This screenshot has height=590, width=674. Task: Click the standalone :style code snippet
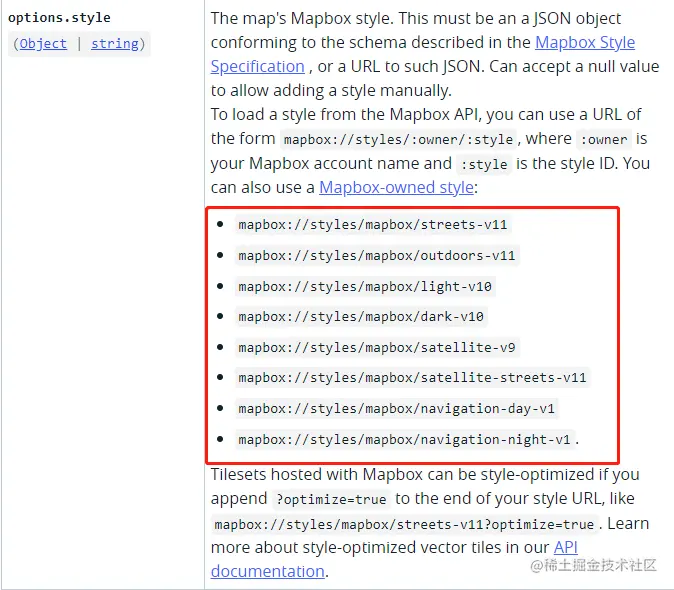pos(484,164)
